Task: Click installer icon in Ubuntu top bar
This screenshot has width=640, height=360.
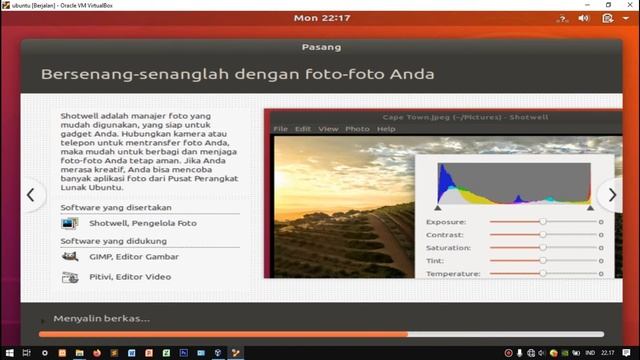Action: point(607,18)
